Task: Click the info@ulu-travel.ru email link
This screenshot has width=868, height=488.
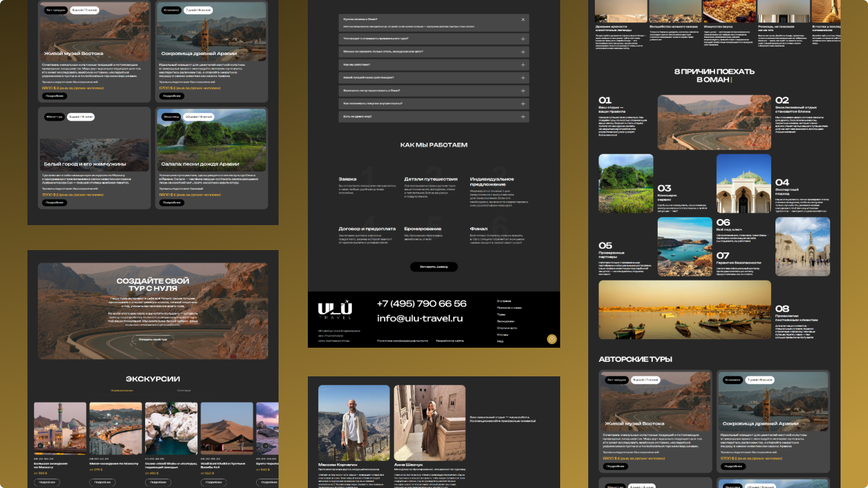Action: coord(420,318)
